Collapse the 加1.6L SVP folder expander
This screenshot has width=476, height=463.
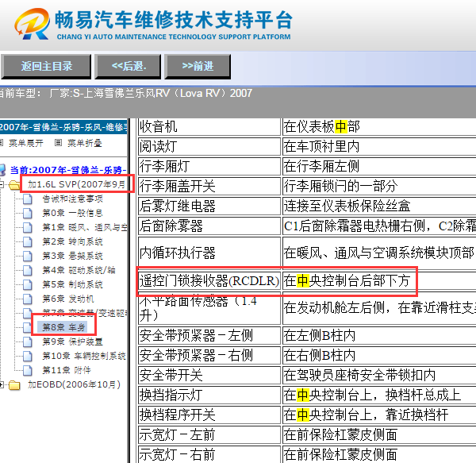2,184
